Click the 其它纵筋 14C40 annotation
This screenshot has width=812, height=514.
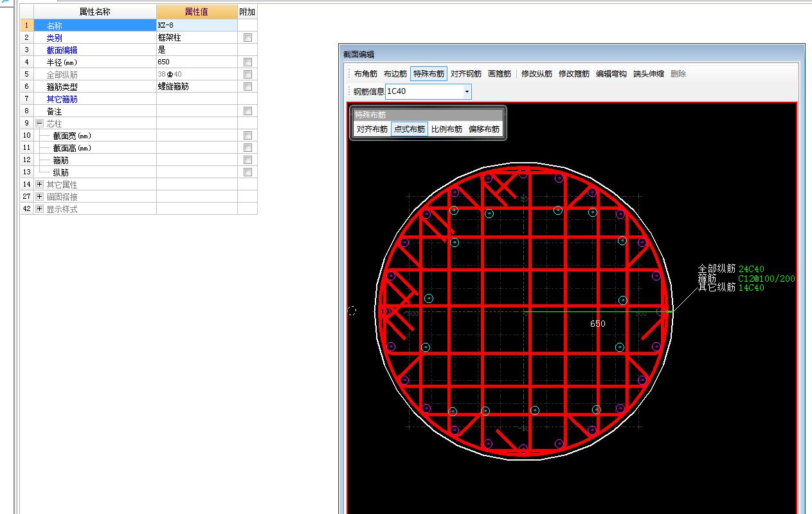(x=731, y=288)
